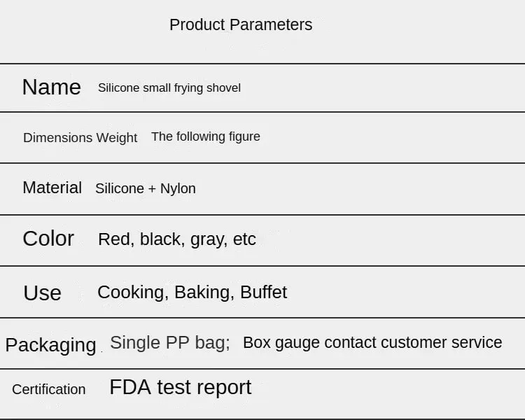This screenshot has width=525, height=420.
Task: Click the word black in Color row
Action: pos(162,239)
